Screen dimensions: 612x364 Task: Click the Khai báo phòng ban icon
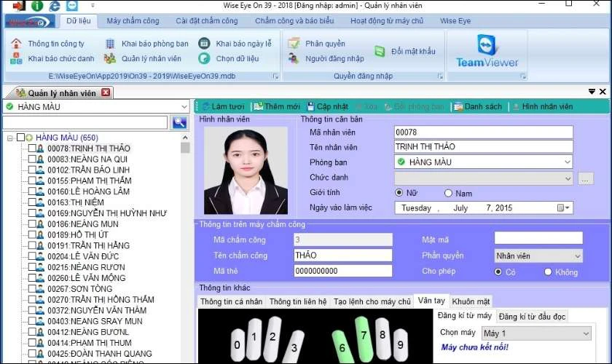click(x=110, y=44)
